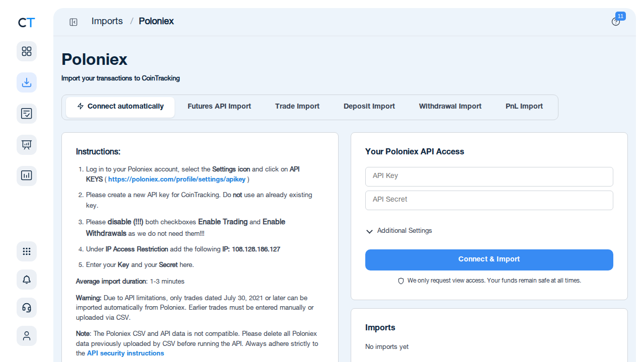Image resolution: width=644 pixels, height=362 pixels.
Task: Open the bar chart icon in sidebar
Action: click(27, 176)
